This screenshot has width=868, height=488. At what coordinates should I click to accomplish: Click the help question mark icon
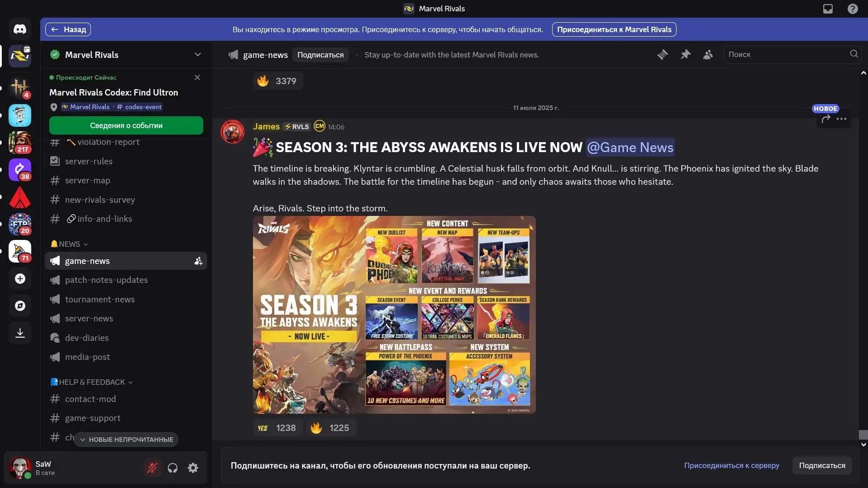[x=853, y=9]
